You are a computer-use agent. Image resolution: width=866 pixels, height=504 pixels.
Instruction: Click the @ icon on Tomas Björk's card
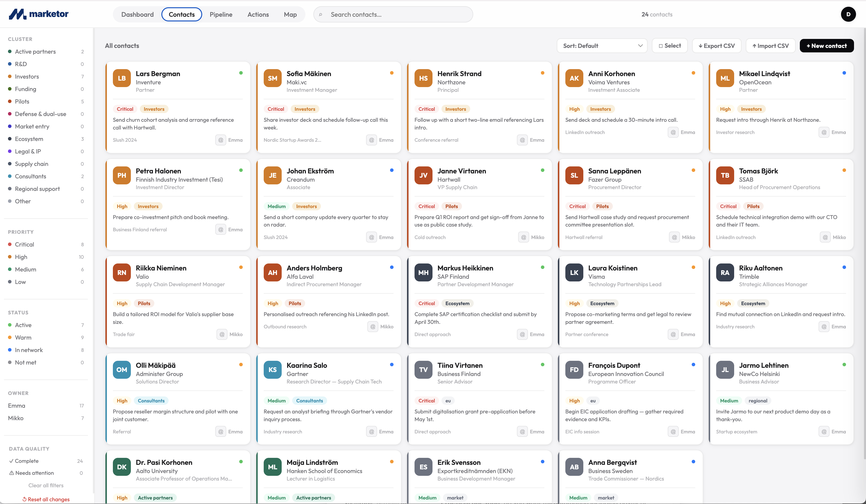click(x=825, y=237)
